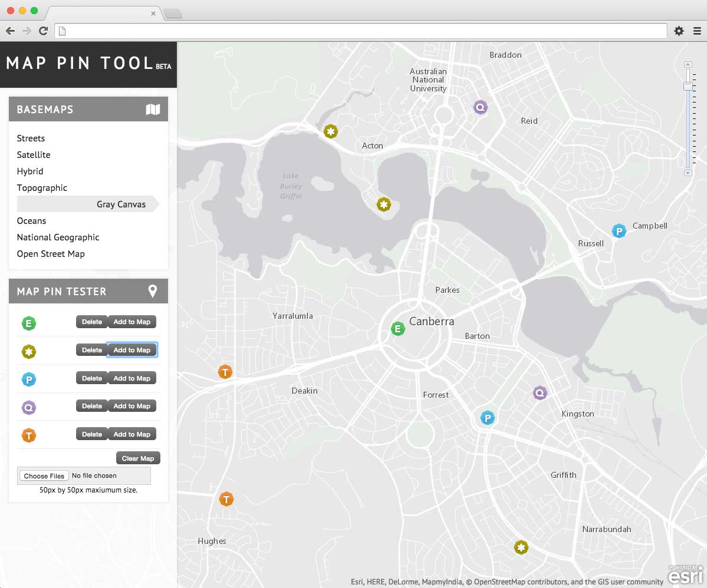Open the browser settings gear icon

pos(679,31)
